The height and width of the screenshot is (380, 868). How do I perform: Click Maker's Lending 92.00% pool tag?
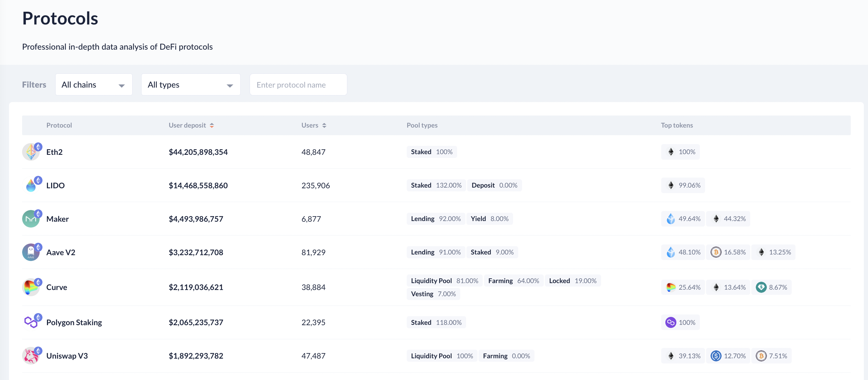tap(436, 219)
